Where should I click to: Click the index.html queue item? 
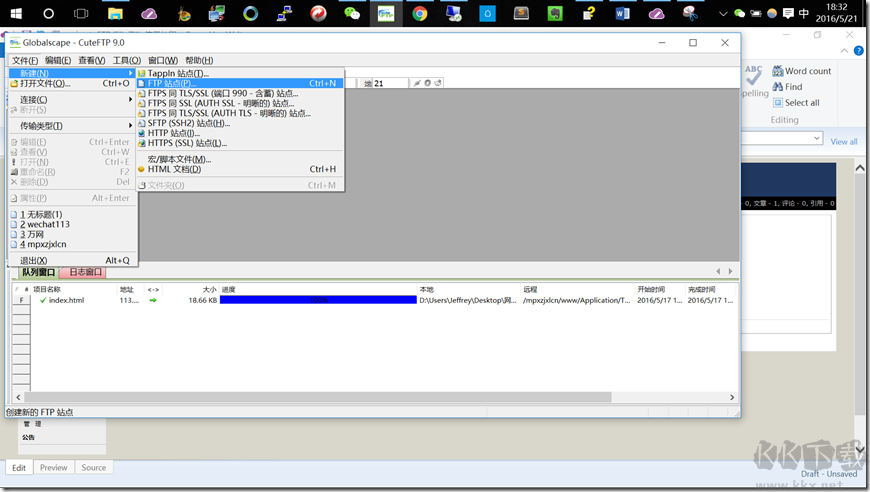pos(66,300)
